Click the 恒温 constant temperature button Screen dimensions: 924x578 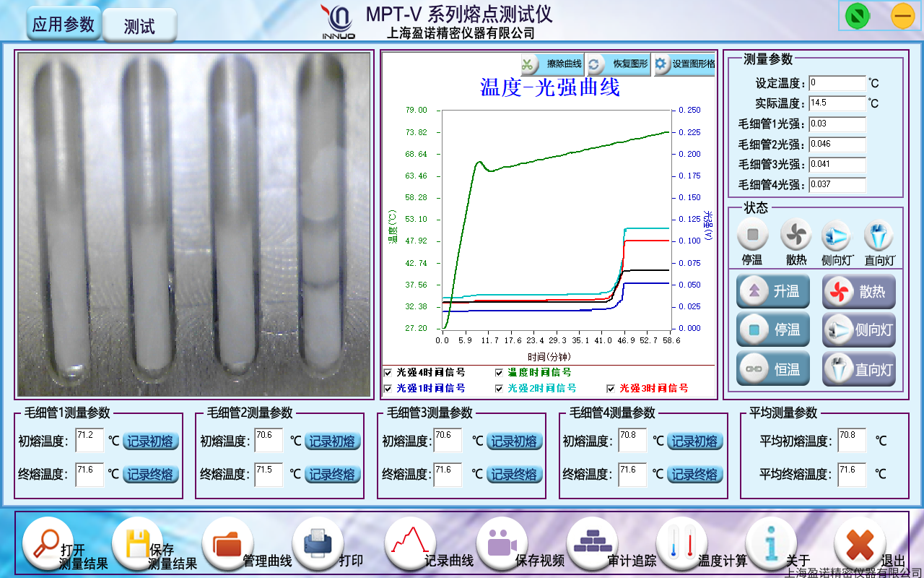[x=773, y=369]
